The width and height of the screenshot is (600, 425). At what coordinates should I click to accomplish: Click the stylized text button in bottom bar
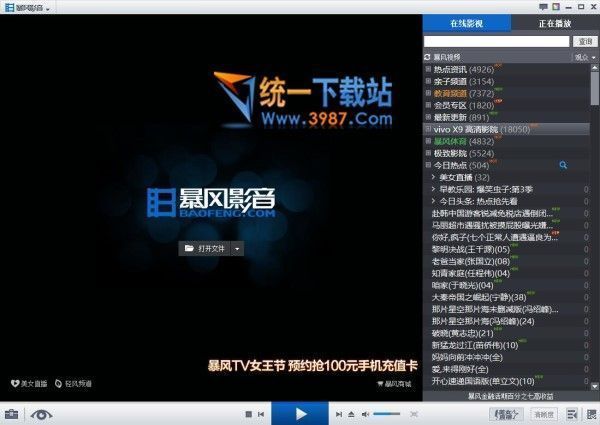[x=506, y=414]
